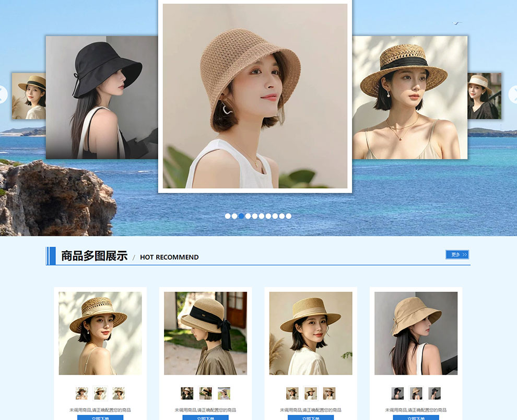
Task: Select the first carousel pagination dot
Action: (x=228, y=216)
